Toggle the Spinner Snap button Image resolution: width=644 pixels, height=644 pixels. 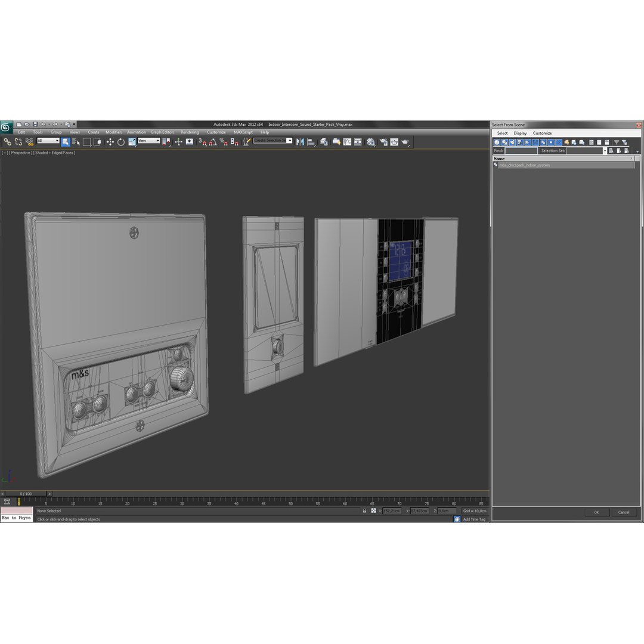[x=234, y=142]
